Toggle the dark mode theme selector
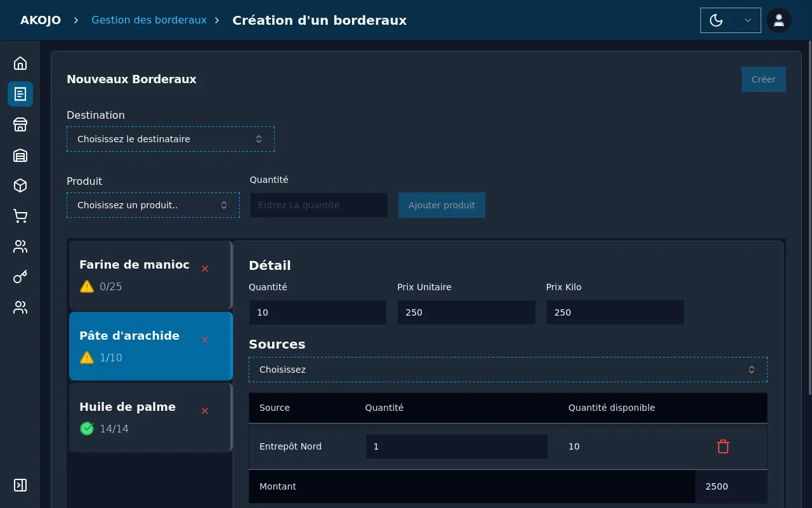Screen dimensions: 812x508 [x=730, y=20]
